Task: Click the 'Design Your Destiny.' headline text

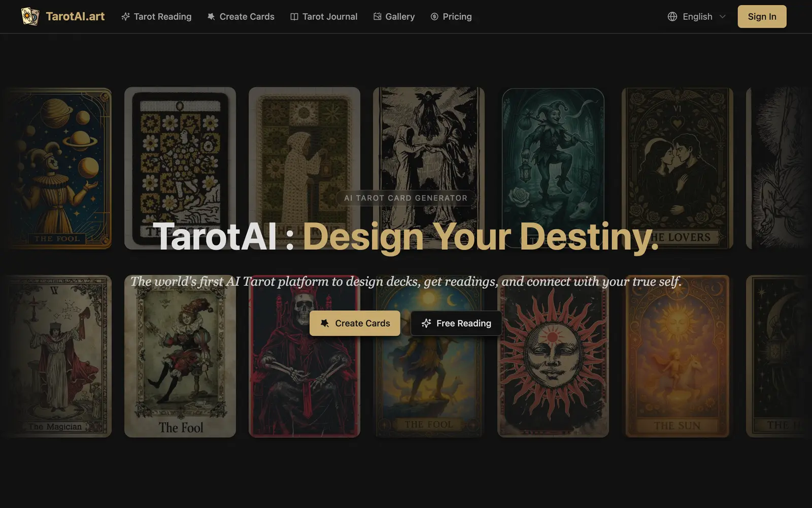Action: tap(481, 236)
